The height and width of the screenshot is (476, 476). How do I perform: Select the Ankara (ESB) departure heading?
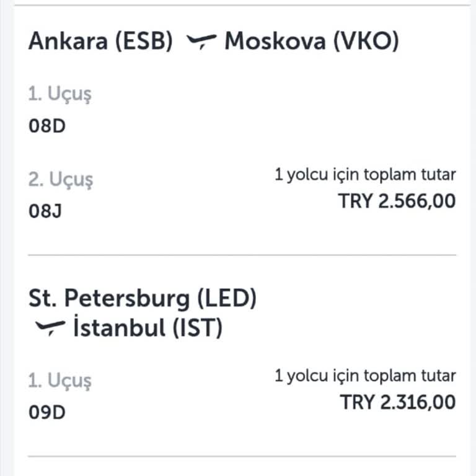100,42
